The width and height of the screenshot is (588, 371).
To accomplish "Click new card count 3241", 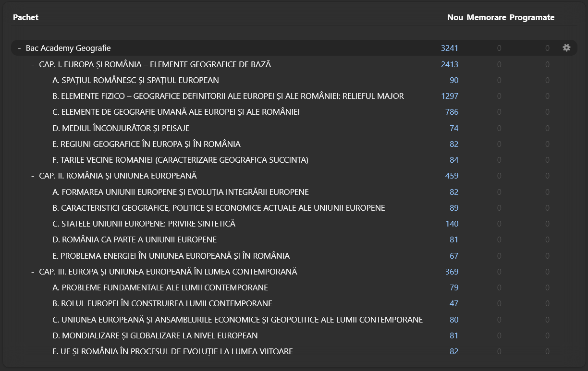I will coord(450,48).
